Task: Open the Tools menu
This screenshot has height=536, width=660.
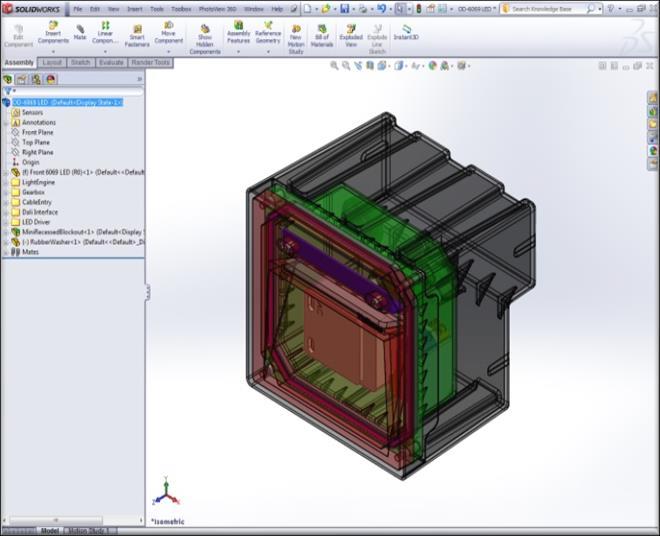Action: click(x=157, y=9)
